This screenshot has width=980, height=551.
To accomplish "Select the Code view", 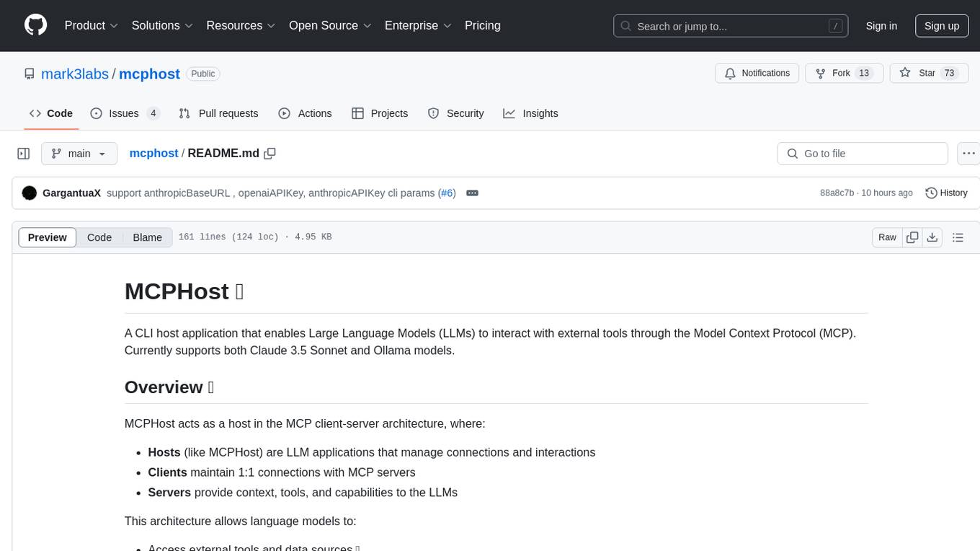I will [99, 237].
